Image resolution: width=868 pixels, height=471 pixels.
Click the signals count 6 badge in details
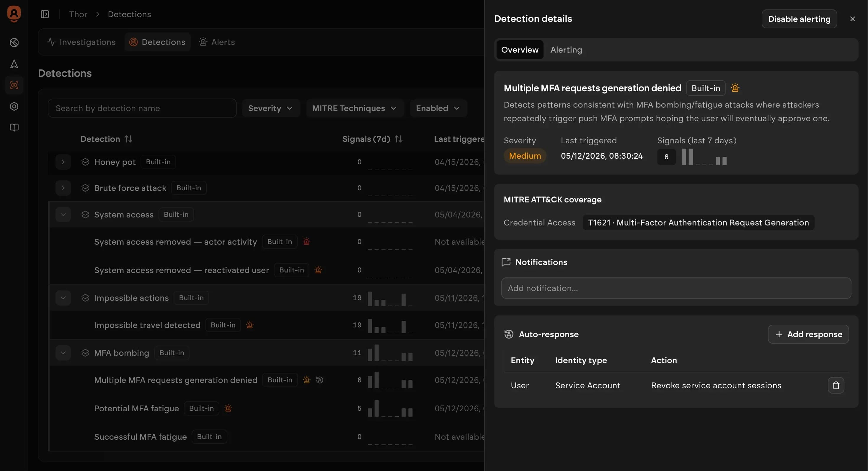[666, 157]
